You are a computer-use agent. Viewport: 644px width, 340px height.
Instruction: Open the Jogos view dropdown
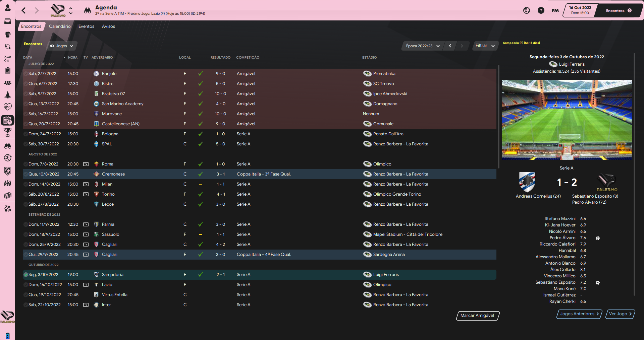62,46
